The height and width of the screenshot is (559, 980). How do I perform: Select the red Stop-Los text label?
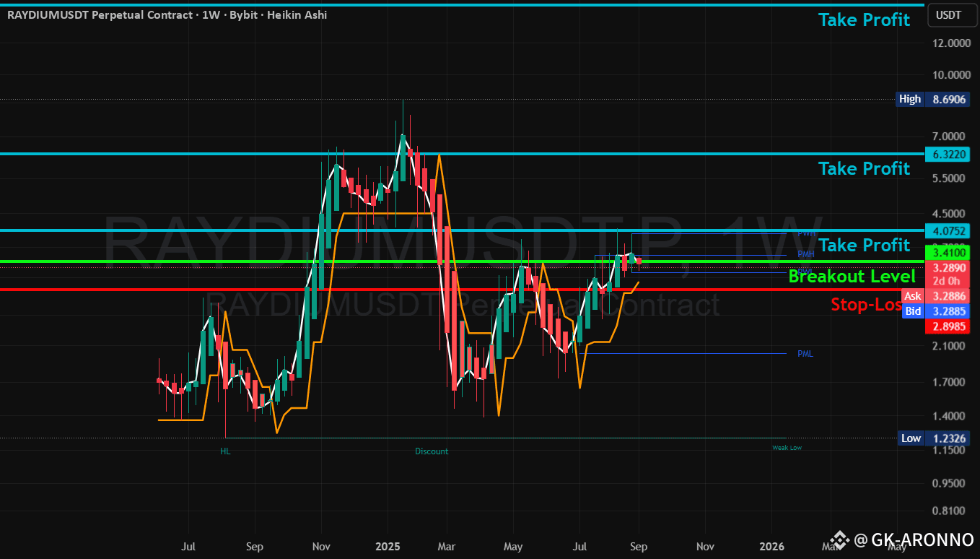pyautogui.click(x=866, y=304)
